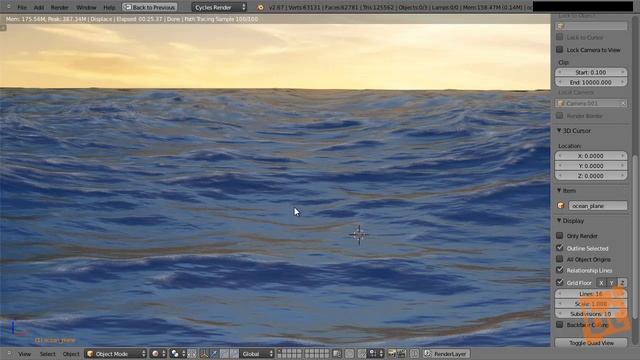640x360 pixels.
Task: Click the Blender logo icon in info bar
Action: point(260,7)
